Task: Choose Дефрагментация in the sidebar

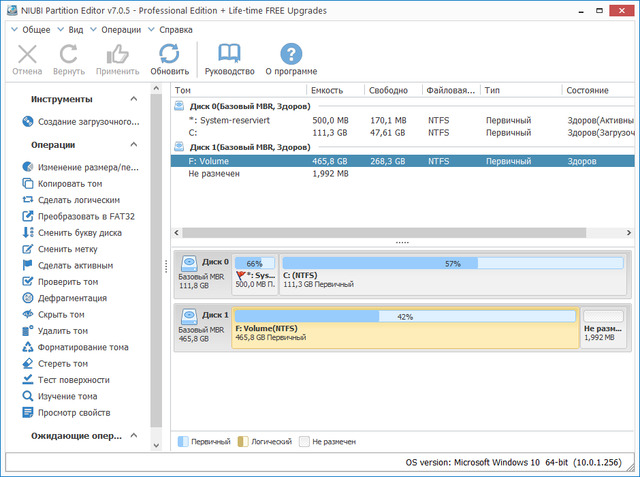Action: (x=72, y=298)
